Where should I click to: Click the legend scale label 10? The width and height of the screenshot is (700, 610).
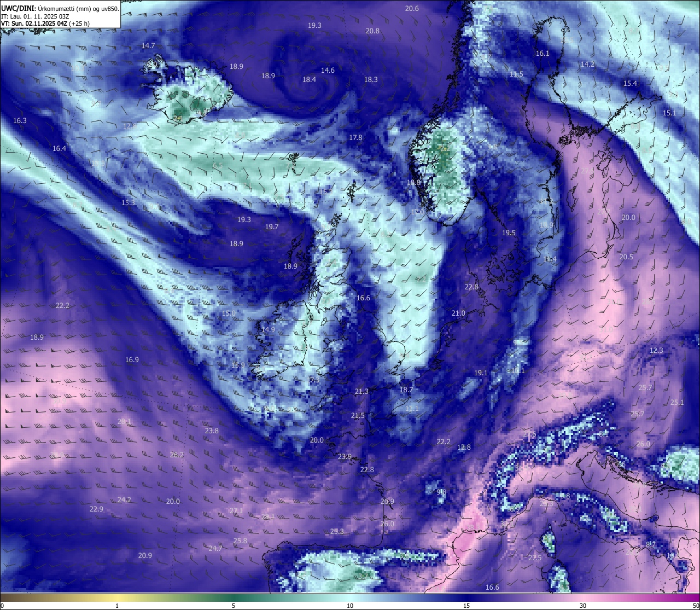[x=350, y=606]
